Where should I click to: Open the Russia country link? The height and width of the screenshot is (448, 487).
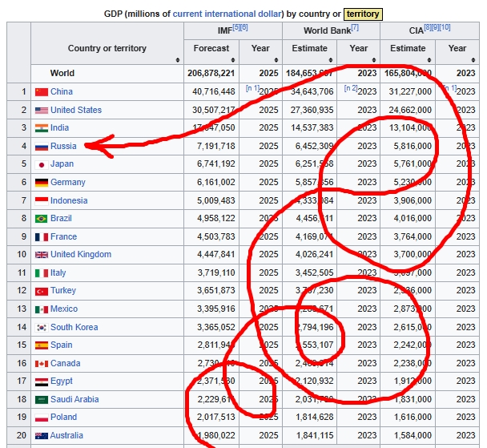point(63,146)
